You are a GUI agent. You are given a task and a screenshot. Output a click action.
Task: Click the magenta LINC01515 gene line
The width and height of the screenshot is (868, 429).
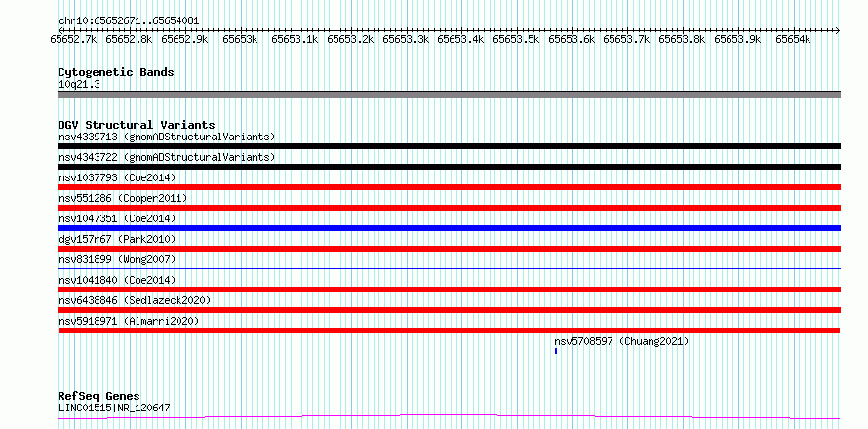click(x=449, y=417)
